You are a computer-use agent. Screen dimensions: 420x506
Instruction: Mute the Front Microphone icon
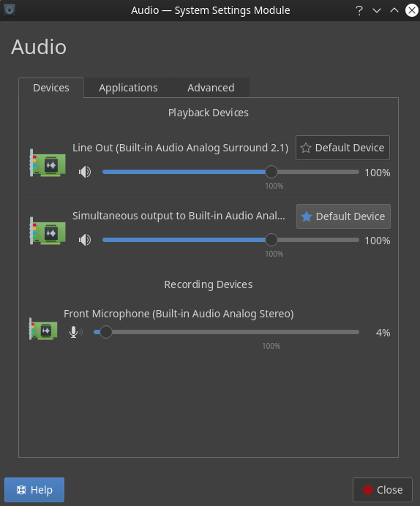click(x=76, y=332)
